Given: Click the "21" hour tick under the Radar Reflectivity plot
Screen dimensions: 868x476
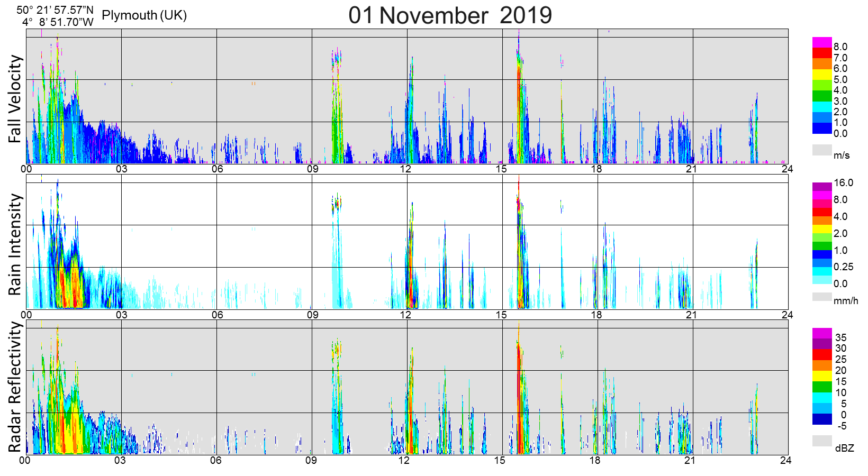Looking at the screenshot, I should pyautogui.click(x=690, y=460).
